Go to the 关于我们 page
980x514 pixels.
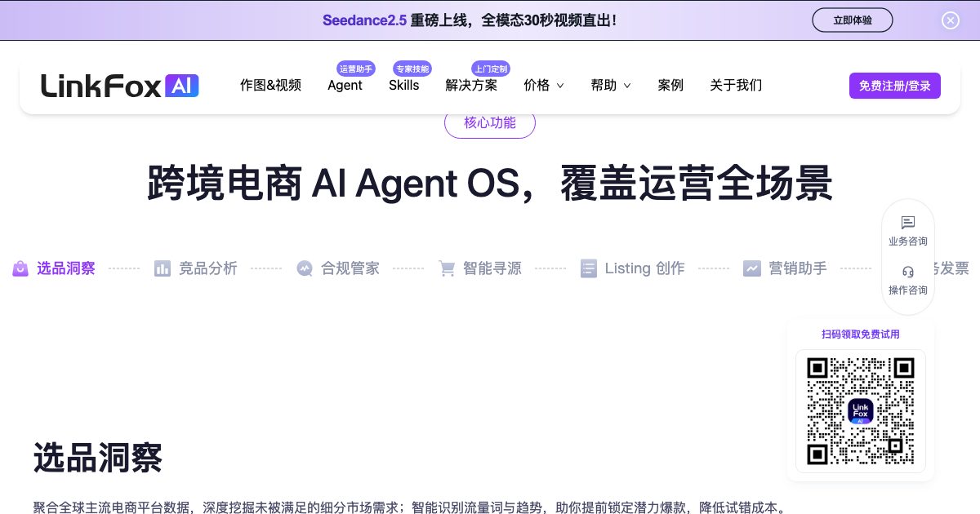pos(736,85)
